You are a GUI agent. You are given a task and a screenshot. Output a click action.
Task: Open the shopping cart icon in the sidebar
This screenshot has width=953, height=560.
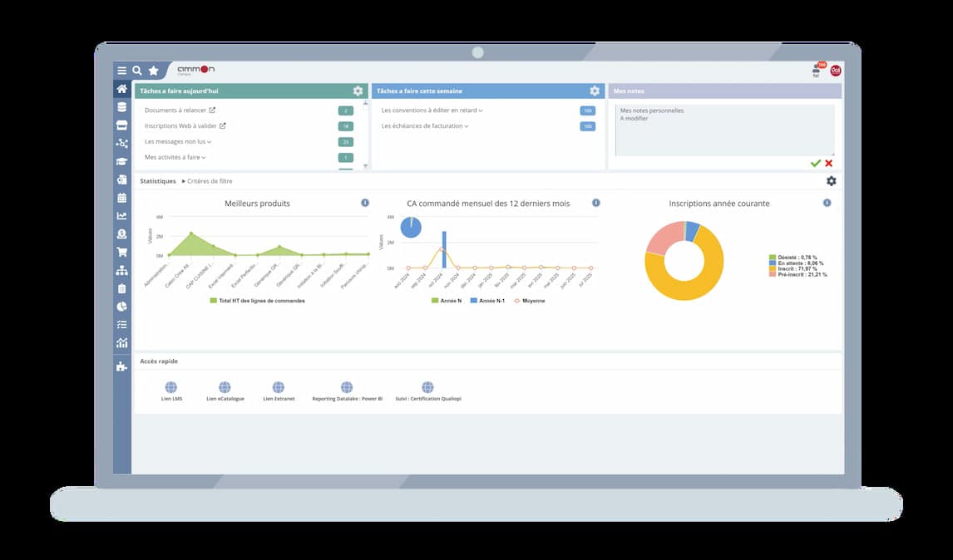(122, 253)
